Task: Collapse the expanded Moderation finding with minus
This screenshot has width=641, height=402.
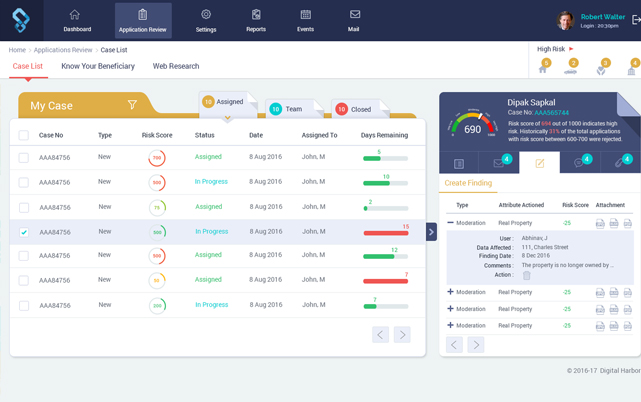Action: tap(450, 223)
